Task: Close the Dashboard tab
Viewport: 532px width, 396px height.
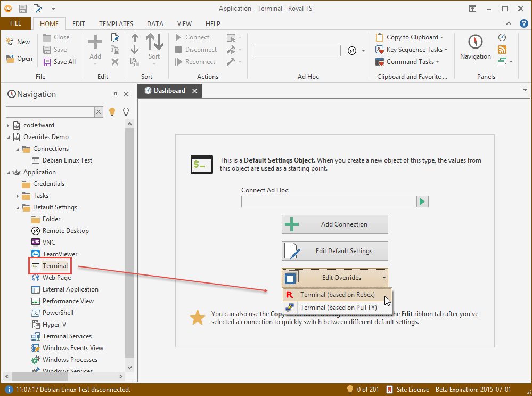Action: coord(194,91)
